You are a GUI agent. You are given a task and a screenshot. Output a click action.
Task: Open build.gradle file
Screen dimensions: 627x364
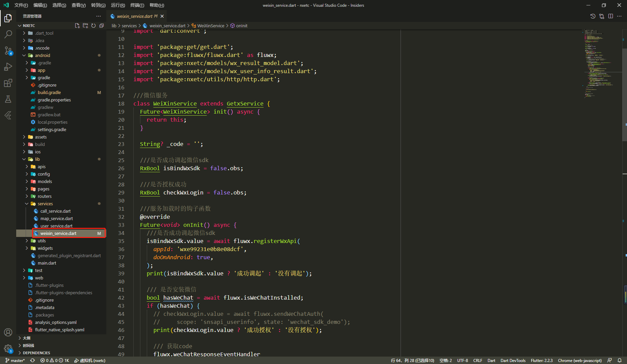[x=61, y=92]
